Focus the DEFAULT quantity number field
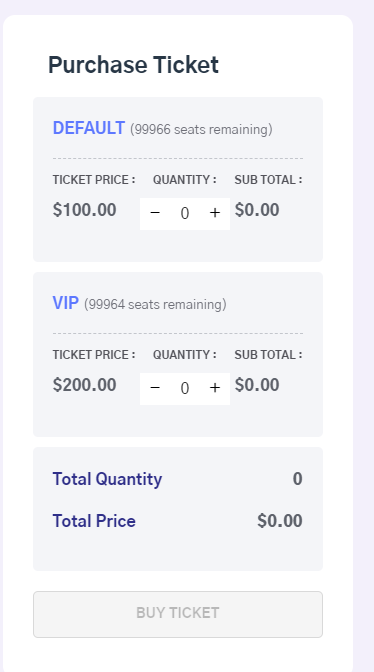374x672 pixels. (185, 213)
